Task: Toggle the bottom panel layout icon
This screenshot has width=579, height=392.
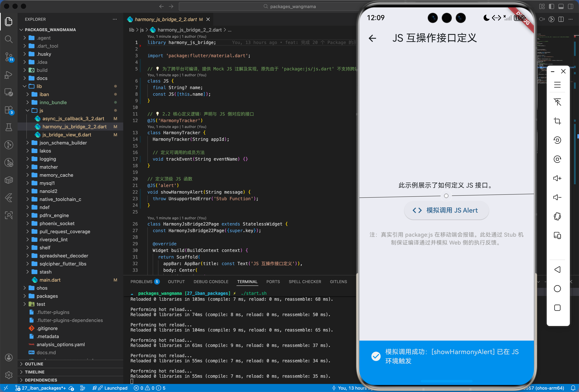Action: 561,6
